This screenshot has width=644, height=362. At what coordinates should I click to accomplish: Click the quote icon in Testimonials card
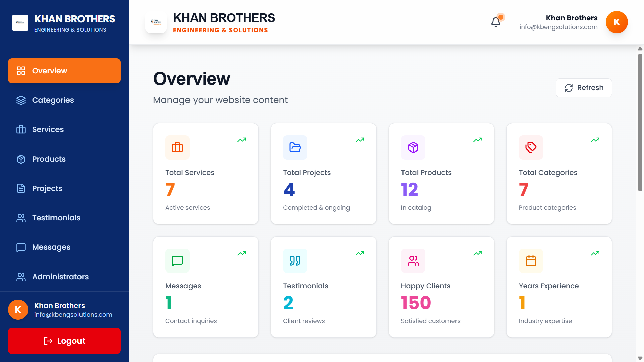point(295,261)
